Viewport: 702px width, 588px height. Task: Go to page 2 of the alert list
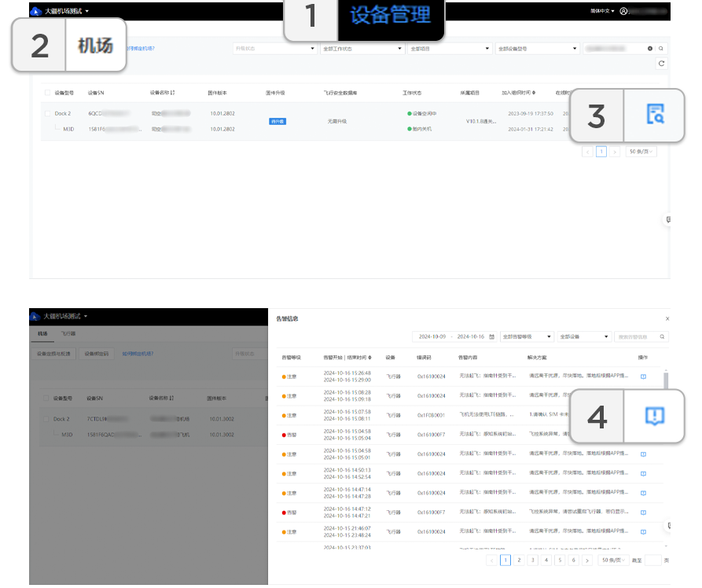click(x=519, y=560)
